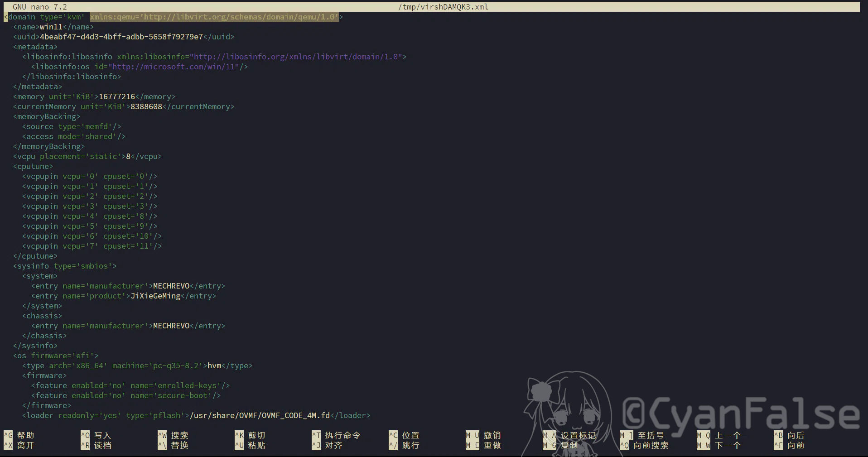This screenshot has width=868, height=457.
Task: Click the ^\ 替换 replace shortcut
Action: coord(173,445)
